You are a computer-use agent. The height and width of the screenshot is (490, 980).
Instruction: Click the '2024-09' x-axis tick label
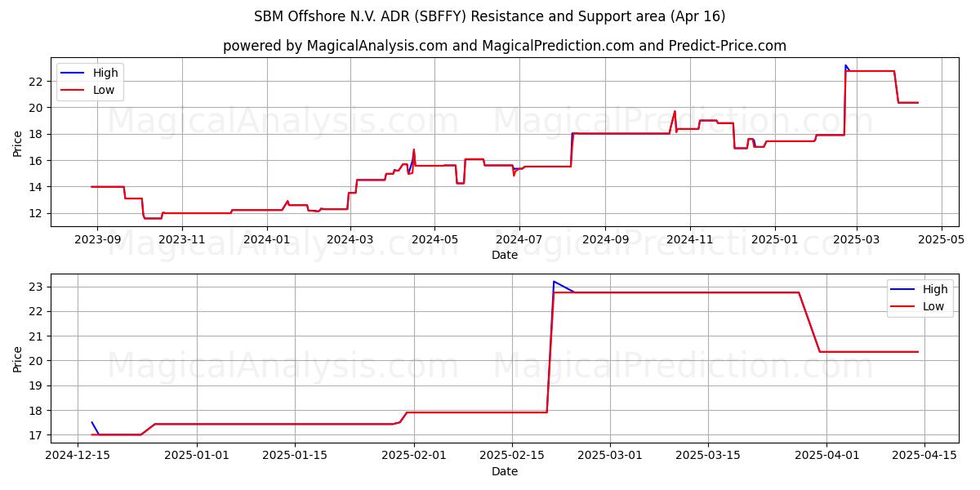pos(605,239)
